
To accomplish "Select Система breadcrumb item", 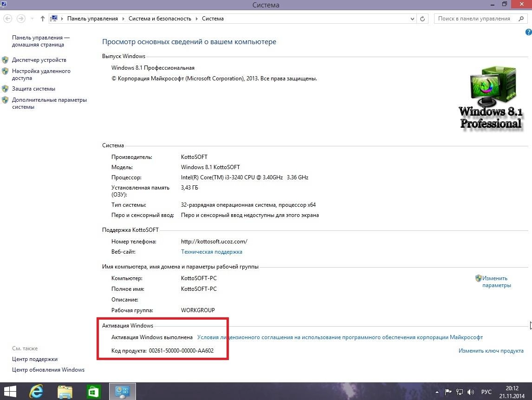I will (x=213, y=19).
